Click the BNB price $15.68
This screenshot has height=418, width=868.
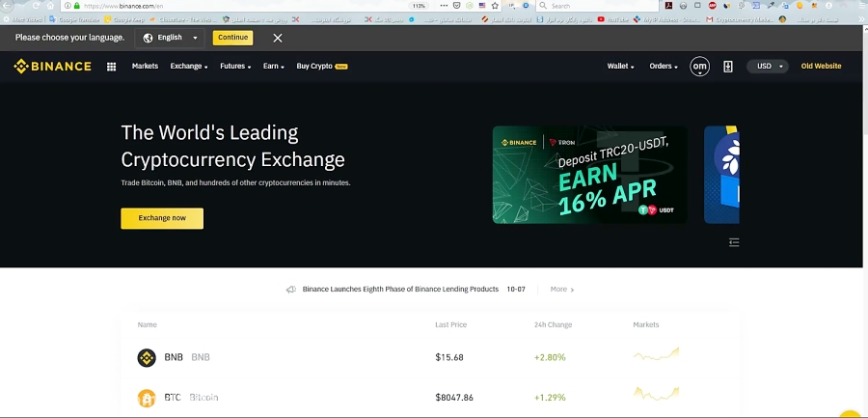pos(448,357)
